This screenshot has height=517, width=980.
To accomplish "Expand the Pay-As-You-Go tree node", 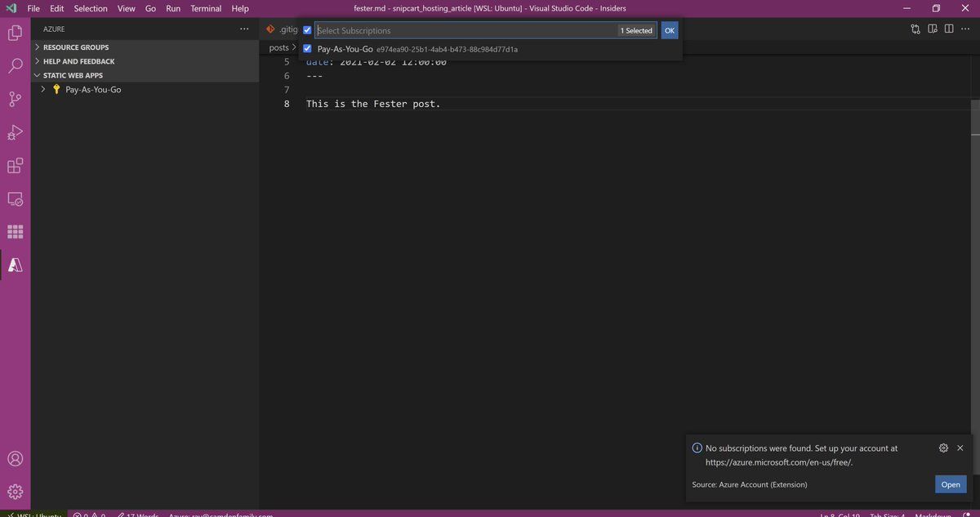I will [43, 90].
